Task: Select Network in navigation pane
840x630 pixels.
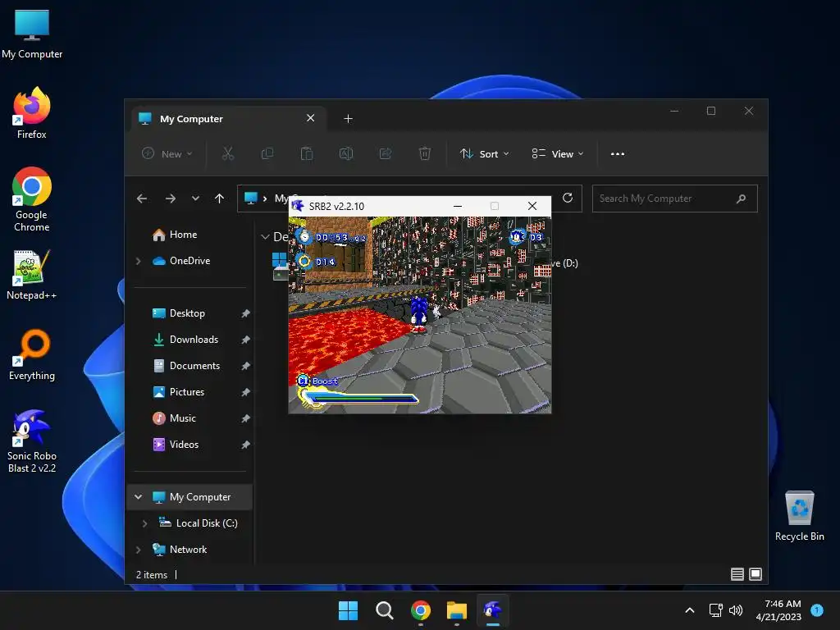Action: pyautogui.click(x=180, y=550)
